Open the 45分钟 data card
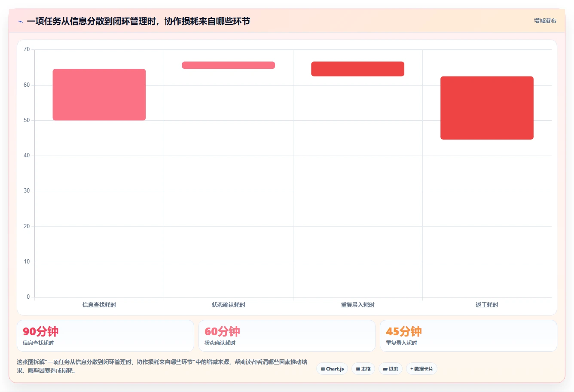The height and width of the screenshot is (392, 574). 468,336
